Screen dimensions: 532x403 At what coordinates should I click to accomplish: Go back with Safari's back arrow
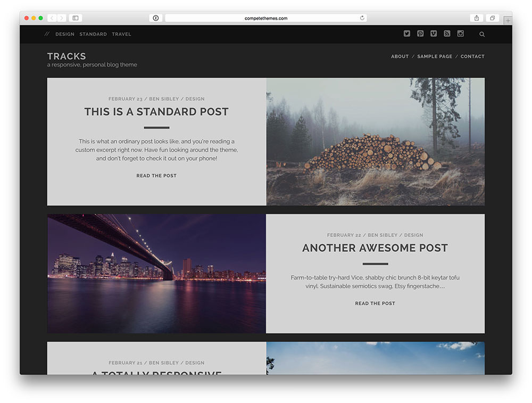click(52, 18)
